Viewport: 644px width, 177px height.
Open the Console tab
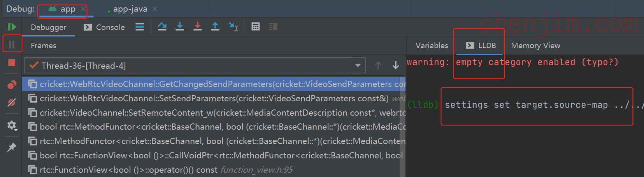click(104, 27)
